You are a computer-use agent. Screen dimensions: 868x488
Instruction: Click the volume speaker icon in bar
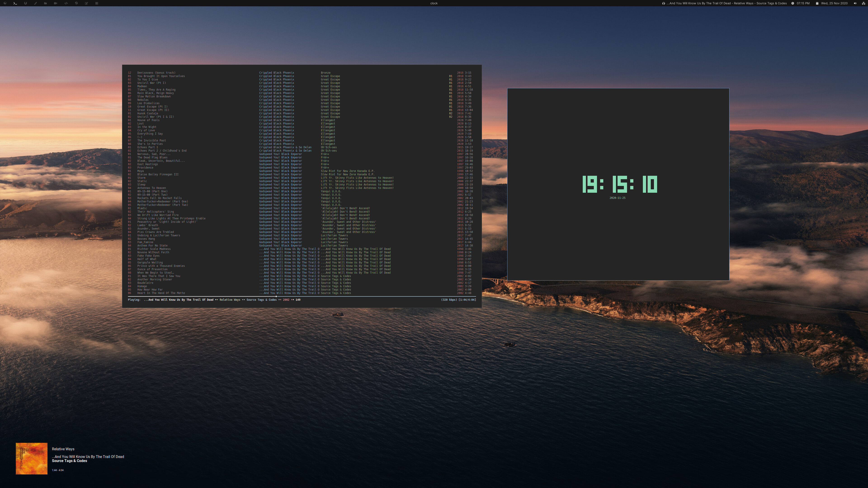[855, 3]
